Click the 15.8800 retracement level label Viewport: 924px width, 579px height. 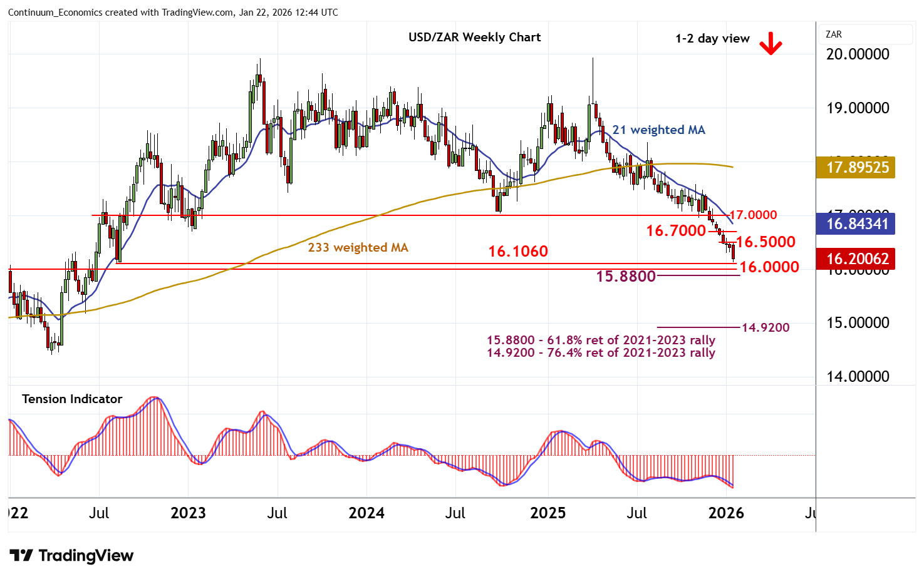[x=625, y=276]
